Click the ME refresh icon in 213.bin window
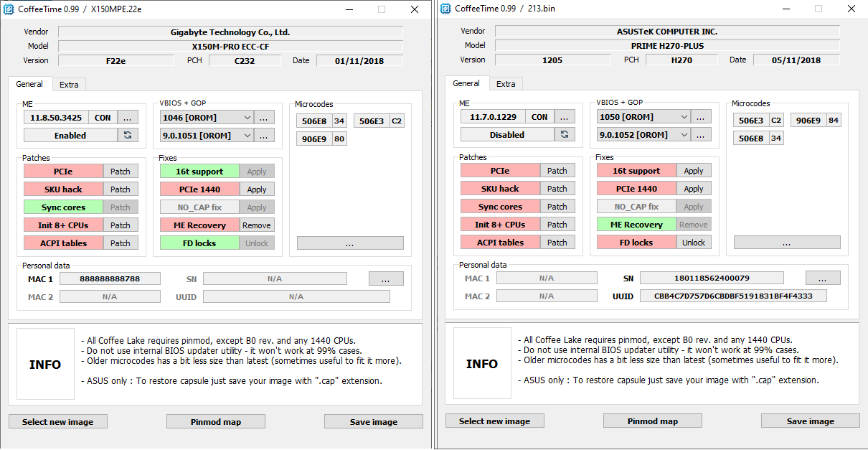The width and height of the screenshot is (868, 450). coord(565,134)
